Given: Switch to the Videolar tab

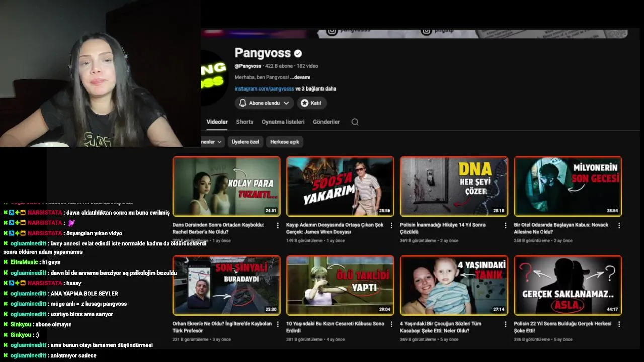Looking at the screenshot, I should pyautogui.click(x=217, y=122).
